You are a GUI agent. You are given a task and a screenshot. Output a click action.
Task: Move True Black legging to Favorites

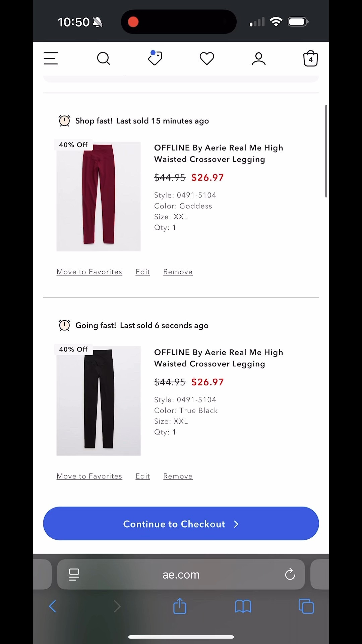pos(89,476)
